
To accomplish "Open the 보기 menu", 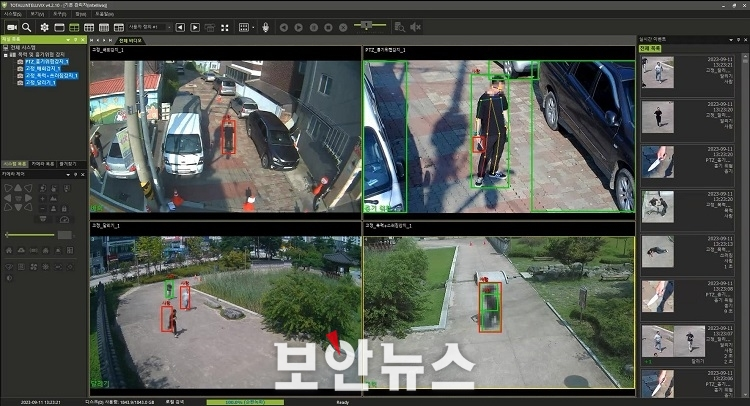I will coord(36,14).
